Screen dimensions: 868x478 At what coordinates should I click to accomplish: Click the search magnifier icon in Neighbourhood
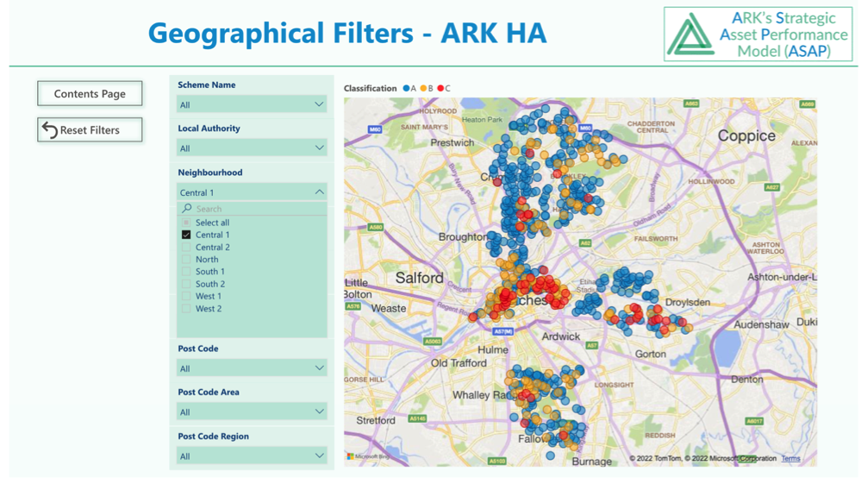pos(186,209)
